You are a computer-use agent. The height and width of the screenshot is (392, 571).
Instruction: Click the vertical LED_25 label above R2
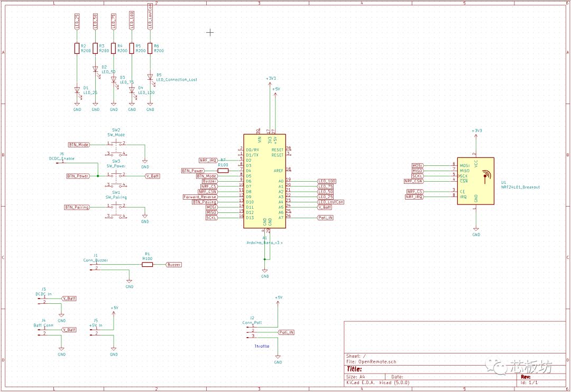pyautogui.click(x=77, y=22)
